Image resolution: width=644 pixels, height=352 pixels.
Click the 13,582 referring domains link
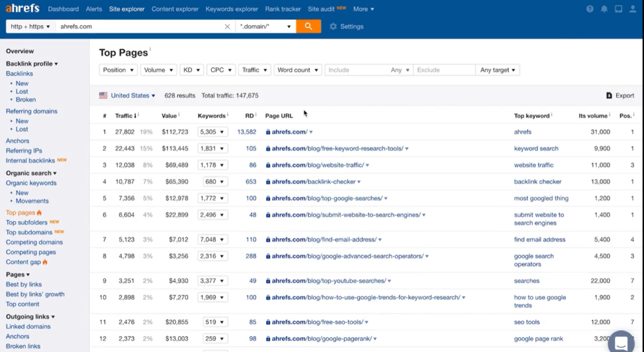pos(247,132)
